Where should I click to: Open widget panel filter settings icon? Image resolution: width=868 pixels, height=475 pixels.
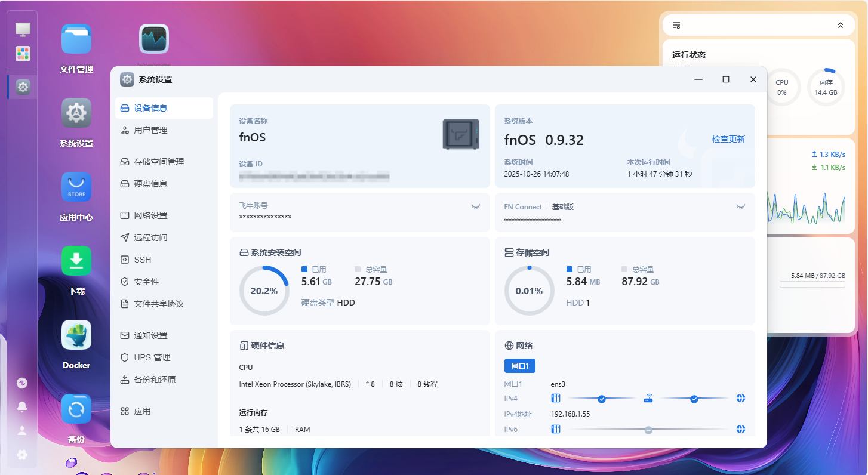click(676, 25)
